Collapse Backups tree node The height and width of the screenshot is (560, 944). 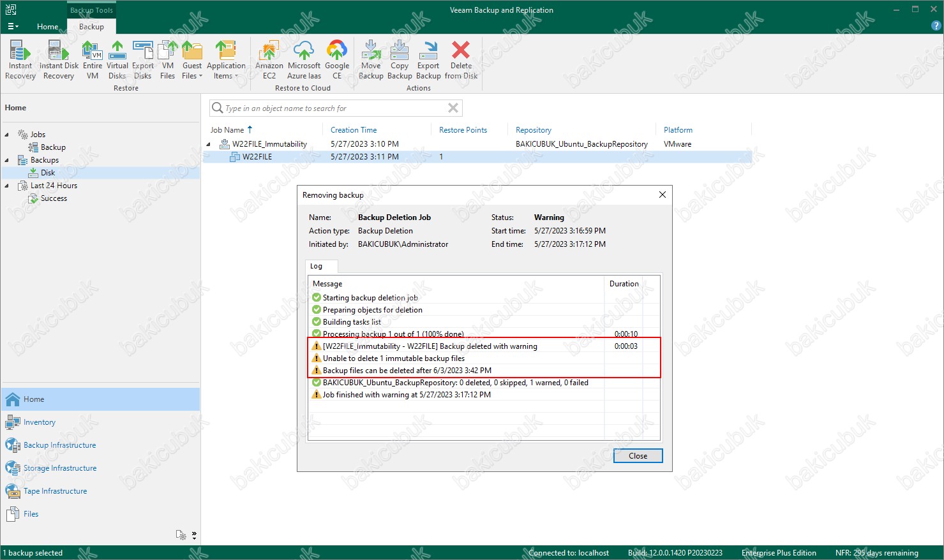7,160
